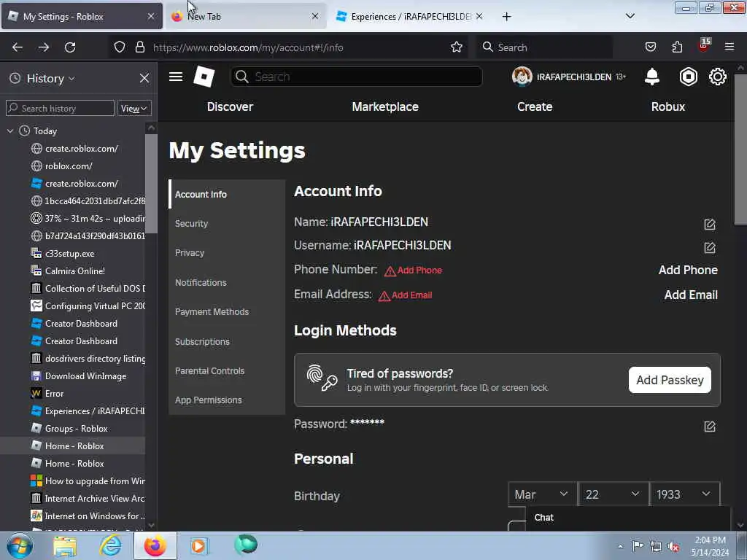Viewport: 747px width, 560px height.
Task: Go back with Firefox back arrow
Action: coord(18,47)
